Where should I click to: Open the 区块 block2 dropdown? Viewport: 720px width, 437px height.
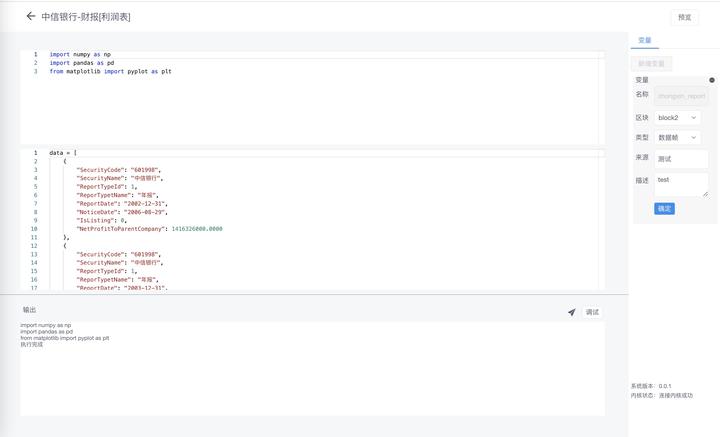679,118
